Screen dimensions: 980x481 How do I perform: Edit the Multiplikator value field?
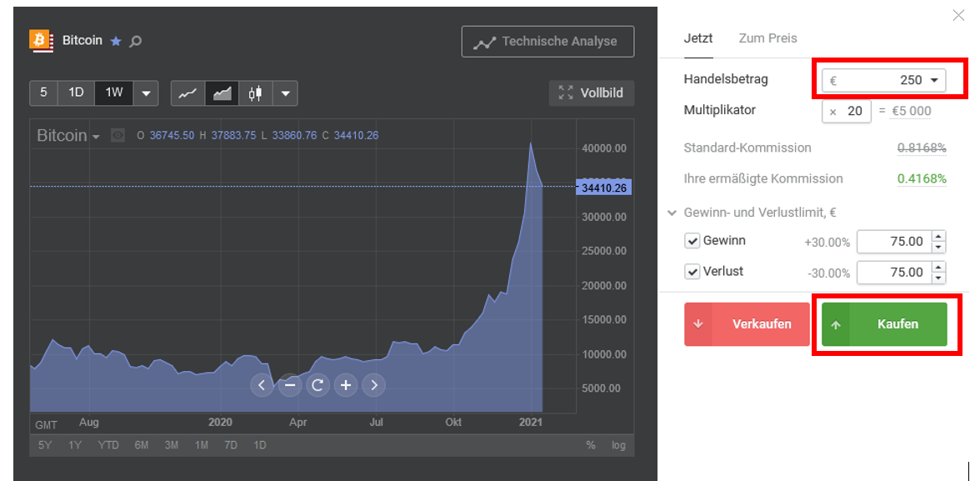coord(847,112)
